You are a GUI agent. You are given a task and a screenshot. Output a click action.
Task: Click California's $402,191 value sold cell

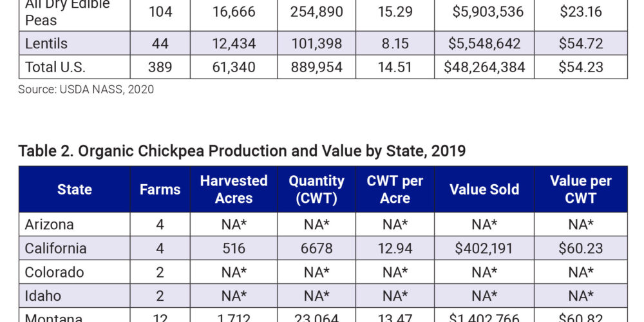coord(484,248)
